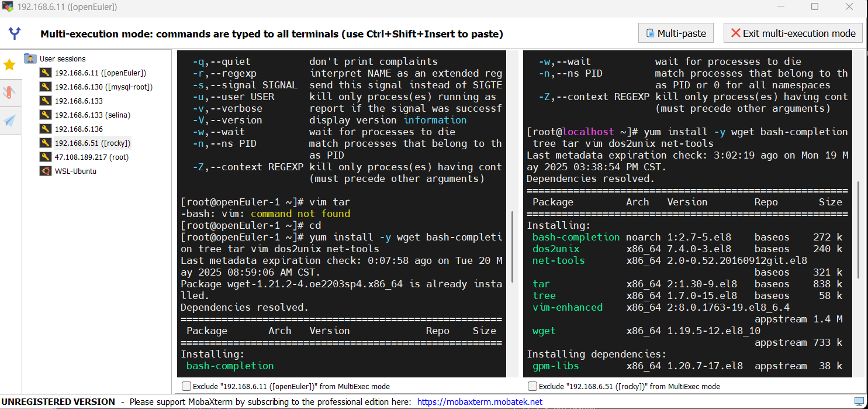868x409 pixels.
Task: Click the monitor icon in status bar
Action: tap(859, 402)
